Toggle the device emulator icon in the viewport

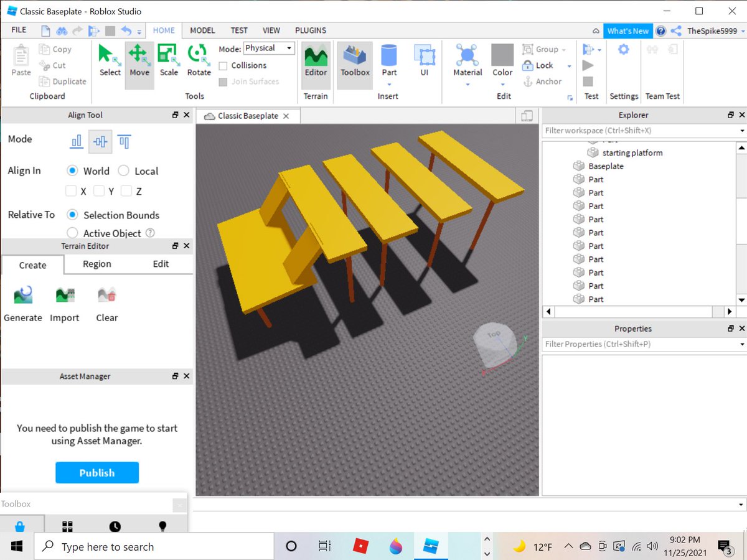[x=527, y=116]
